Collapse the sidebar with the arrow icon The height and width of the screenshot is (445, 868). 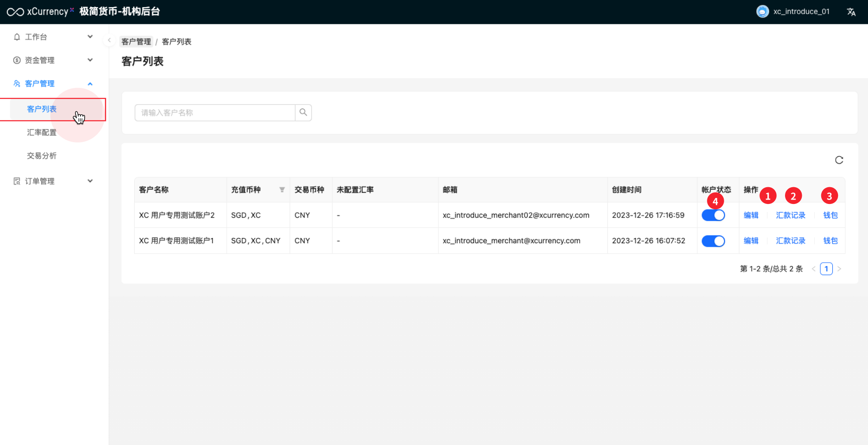[109, 40]
